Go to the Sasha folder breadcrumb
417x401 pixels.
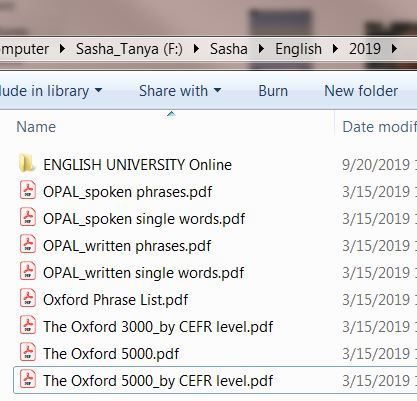click(x=229, y=49)
